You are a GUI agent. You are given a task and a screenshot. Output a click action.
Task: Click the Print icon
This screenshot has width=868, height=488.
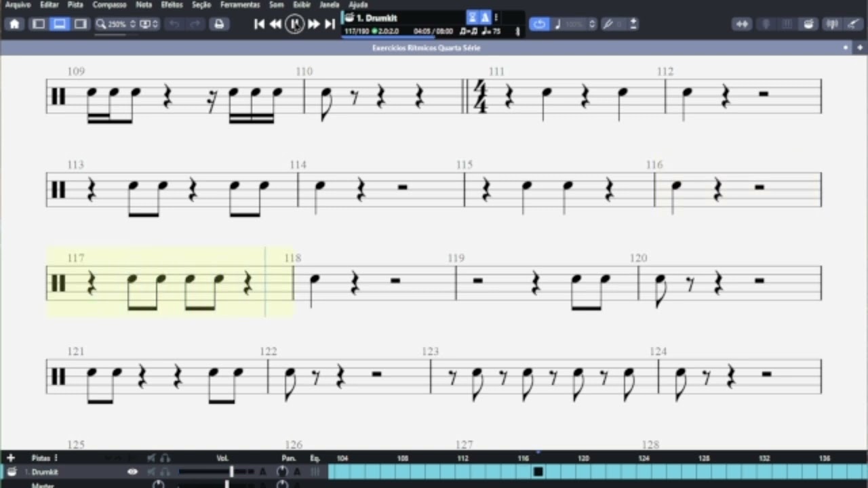tap(218, 24)
